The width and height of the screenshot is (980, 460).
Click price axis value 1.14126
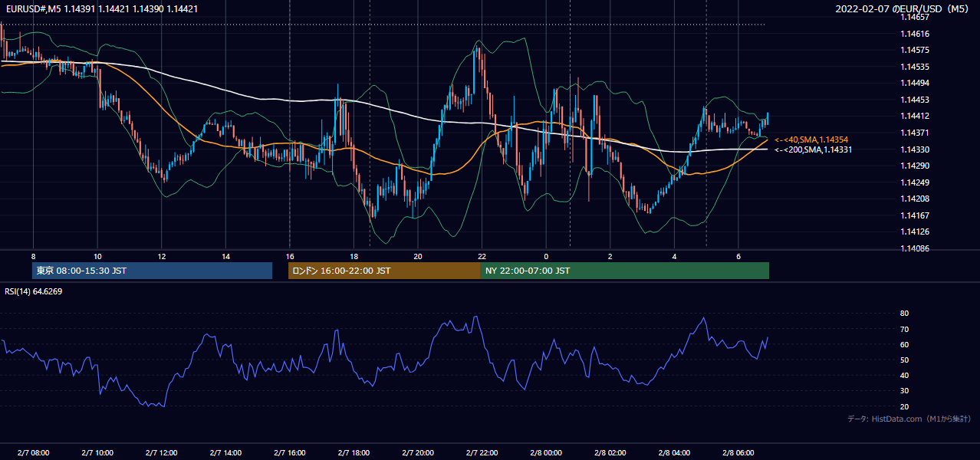[x=914, y=232]
